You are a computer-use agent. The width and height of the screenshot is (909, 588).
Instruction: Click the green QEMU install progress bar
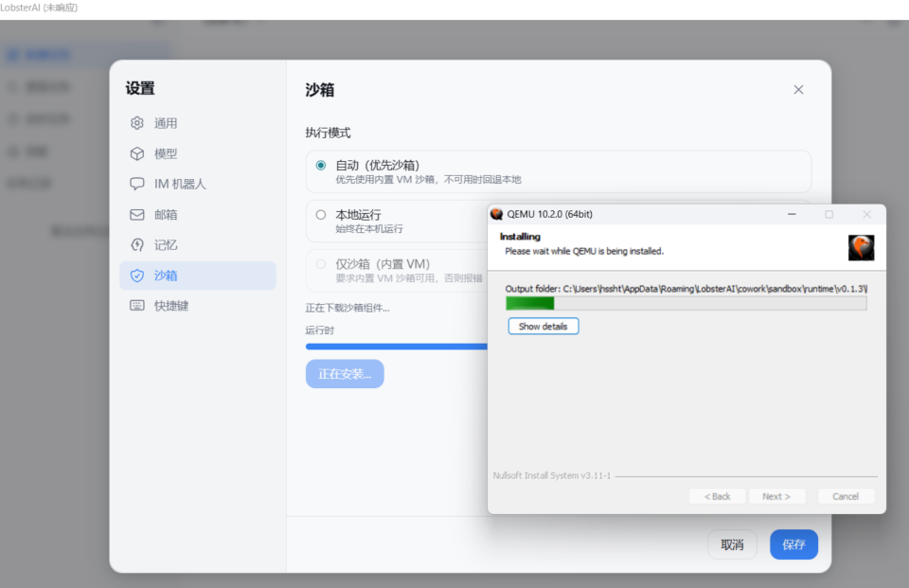[x=686, y=303]
